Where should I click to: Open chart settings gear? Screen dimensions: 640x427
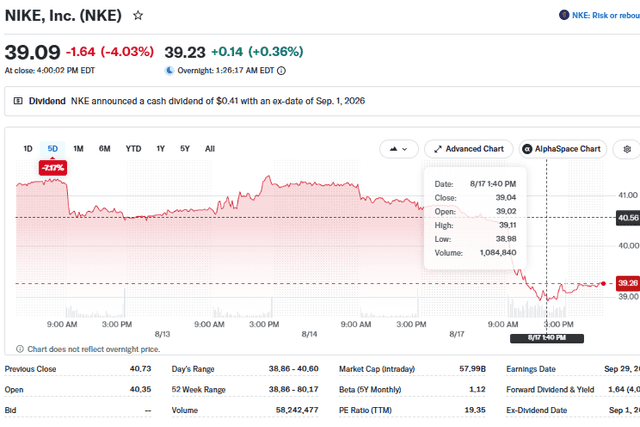627,149
